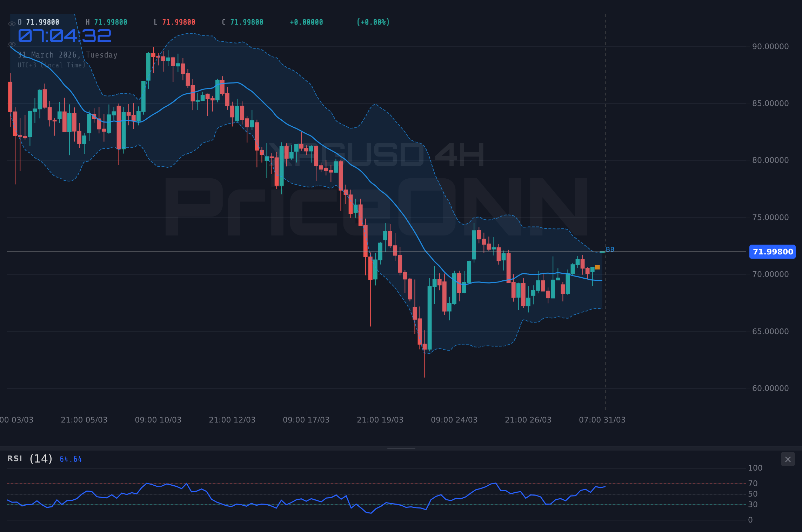Click the BB label on the chart

tap(610, 250)
